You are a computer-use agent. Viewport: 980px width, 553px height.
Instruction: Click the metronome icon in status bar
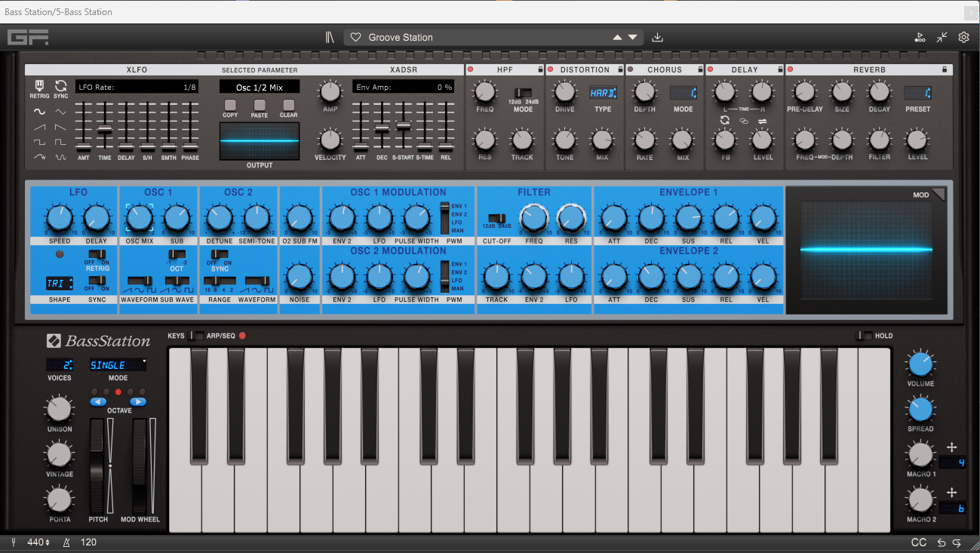[68, 542]
